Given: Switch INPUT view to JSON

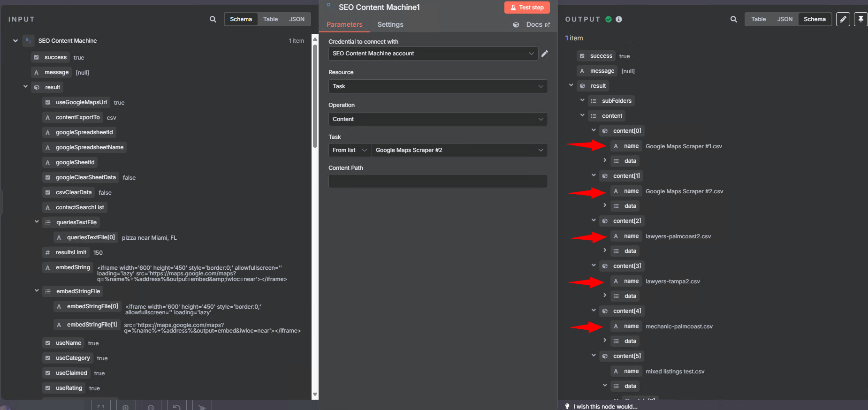Looking at the screenshot, I should click(297, 19).
